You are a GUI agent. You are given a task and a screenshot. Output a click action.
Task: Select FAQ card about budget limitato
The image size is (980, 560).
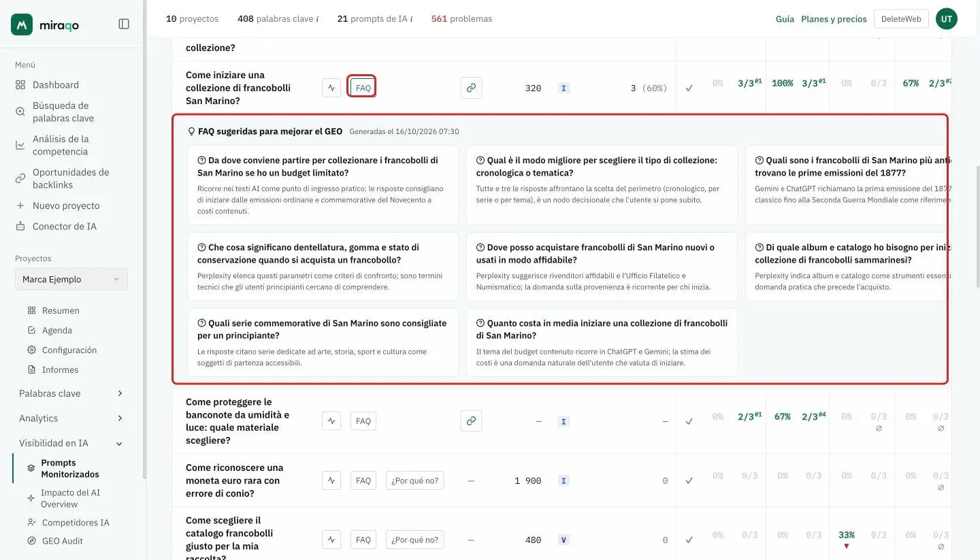[323, 185]
